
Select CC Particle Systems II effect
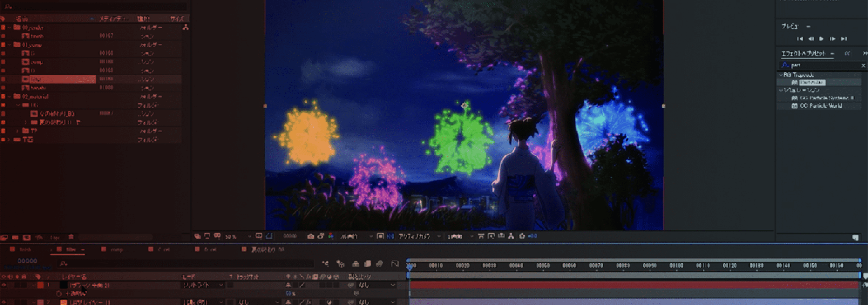827,98
